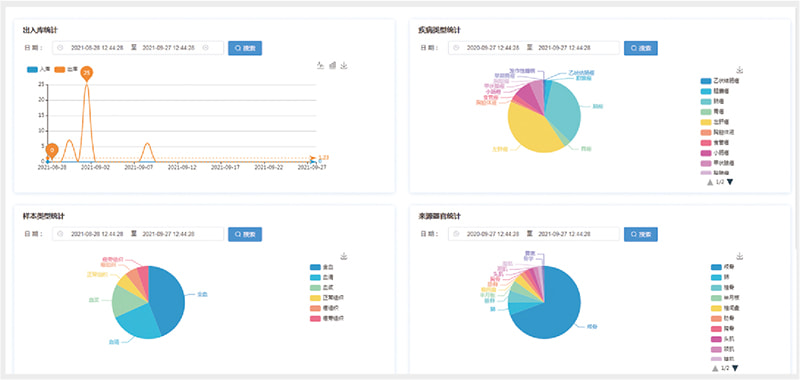Click the orange peak marker labeled 25
Viewport: 800px width, 380px height.
(87, 74)
